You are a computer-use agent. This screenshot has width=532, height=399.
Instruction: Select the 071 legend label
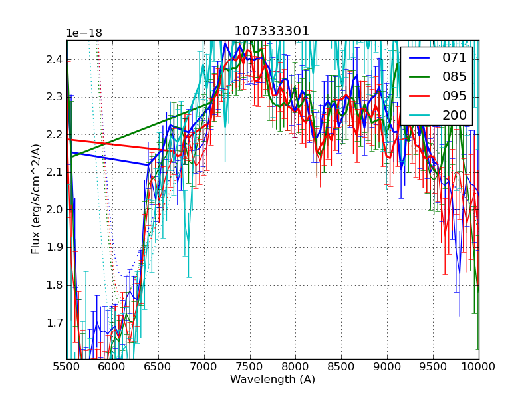[x=454, y=58]
